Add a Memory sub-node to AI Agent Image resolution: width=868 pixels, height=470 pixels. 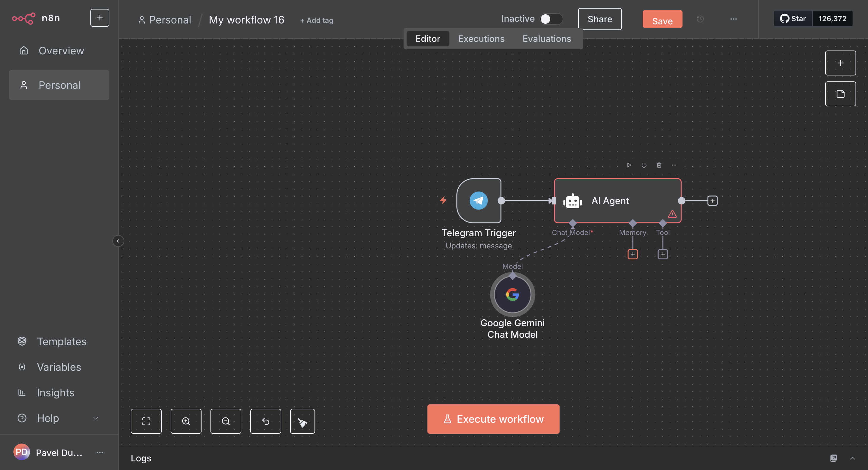click(633, 254)
